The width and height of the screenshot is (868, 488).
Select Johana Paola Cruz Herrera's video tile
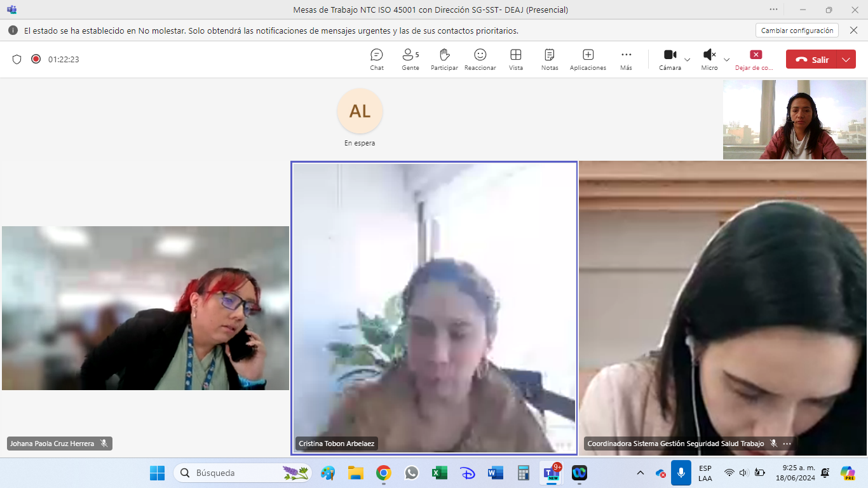coord(146,308)
